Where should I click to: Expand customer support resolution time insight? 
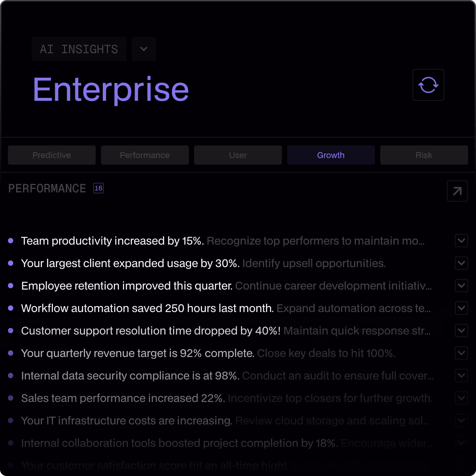pos(461,331)
